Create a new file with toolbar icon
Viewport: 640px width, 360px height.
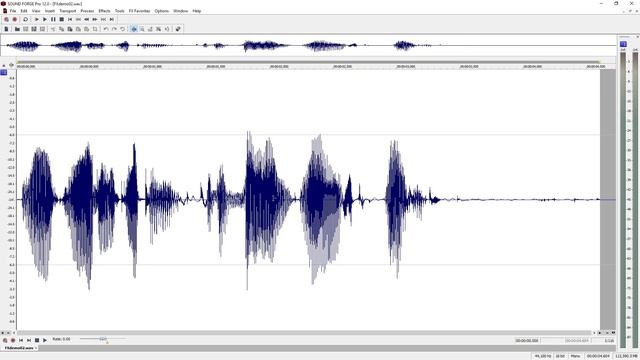[x=6, y=29]
